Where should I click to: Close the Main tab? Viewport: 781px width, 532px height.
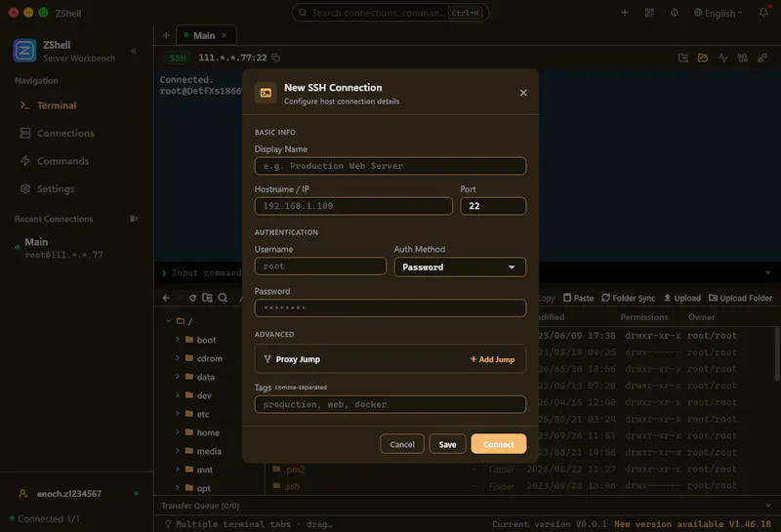(x=225, y=35)
